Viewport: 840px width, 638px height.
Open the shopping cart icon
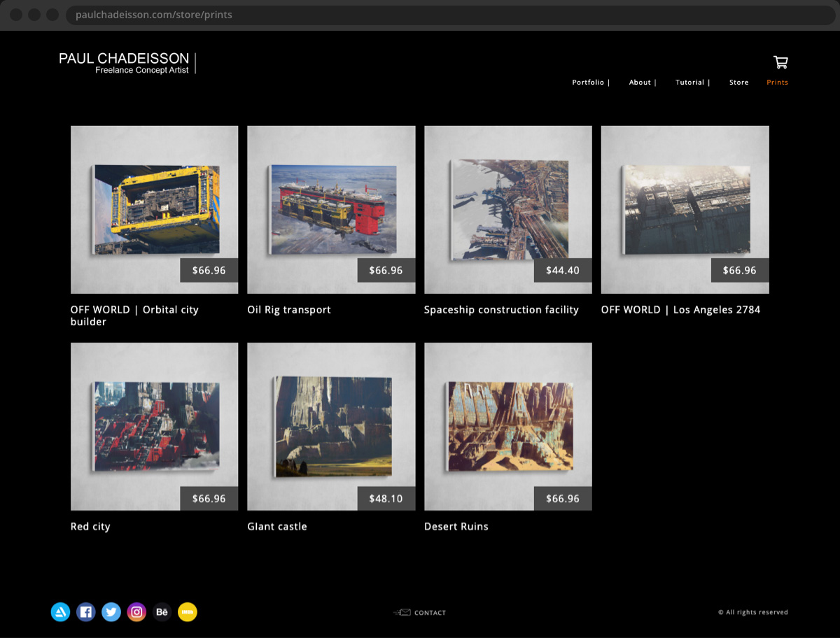(780, 62)
